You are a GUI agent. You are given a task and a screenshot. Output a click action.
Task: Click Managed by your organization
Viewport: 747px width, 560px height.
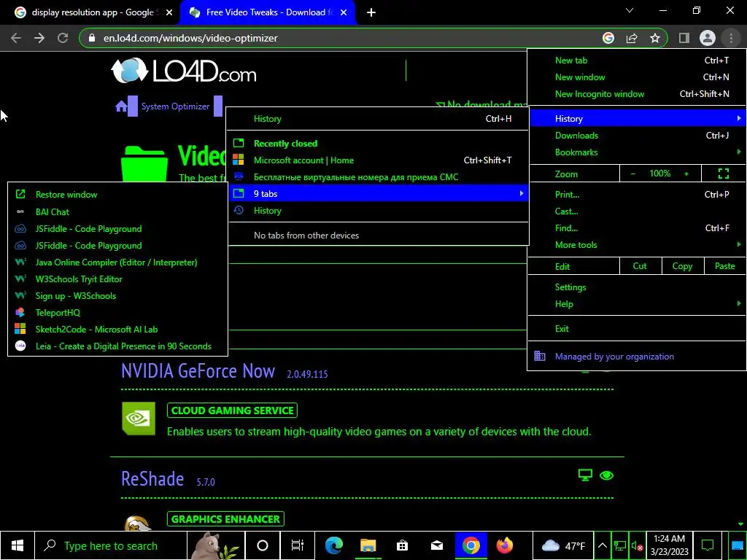[637, 356]
